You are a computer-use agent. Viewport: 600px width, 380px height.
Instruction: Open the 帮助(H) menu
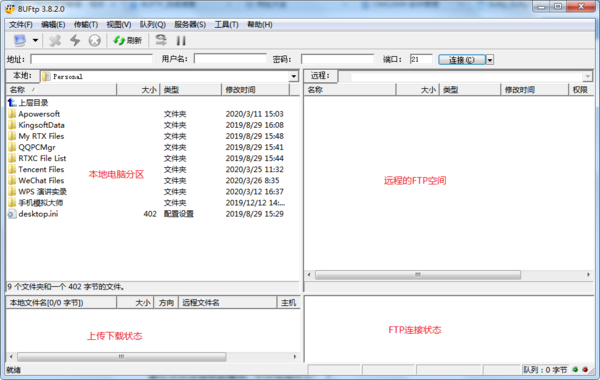point(259,24)
